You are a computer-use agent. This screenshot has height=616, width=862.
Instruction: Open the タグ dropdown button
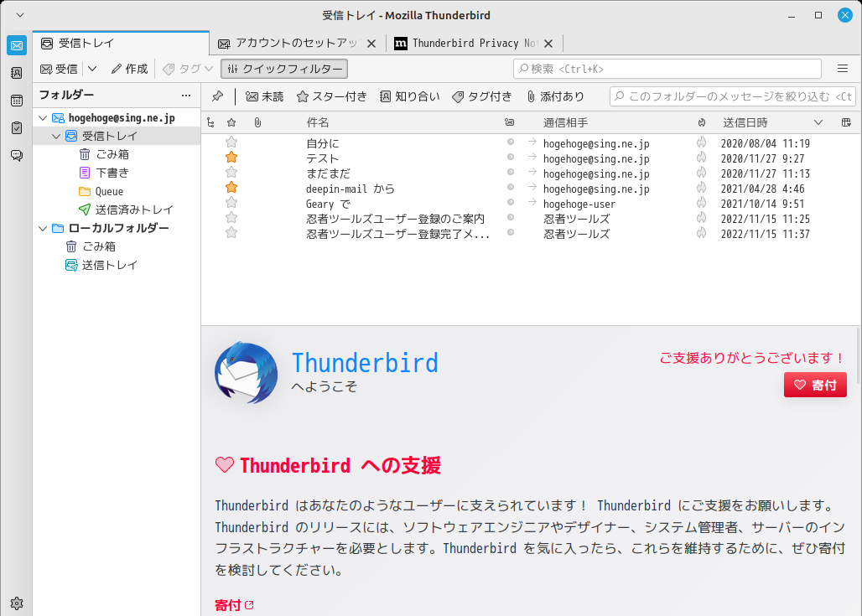[188, 69]
